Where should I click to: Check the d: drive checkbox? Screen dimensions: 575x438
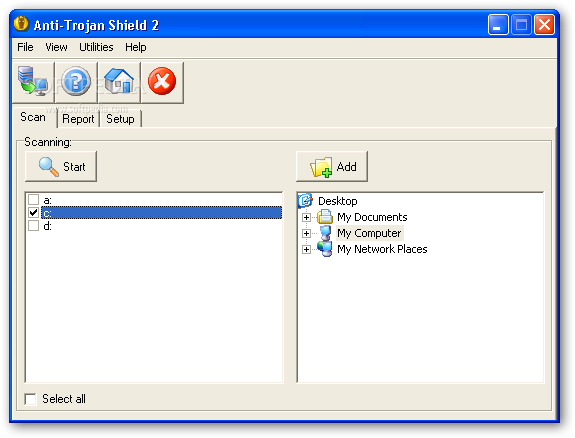pyautogui.click(x=33, y=225)
